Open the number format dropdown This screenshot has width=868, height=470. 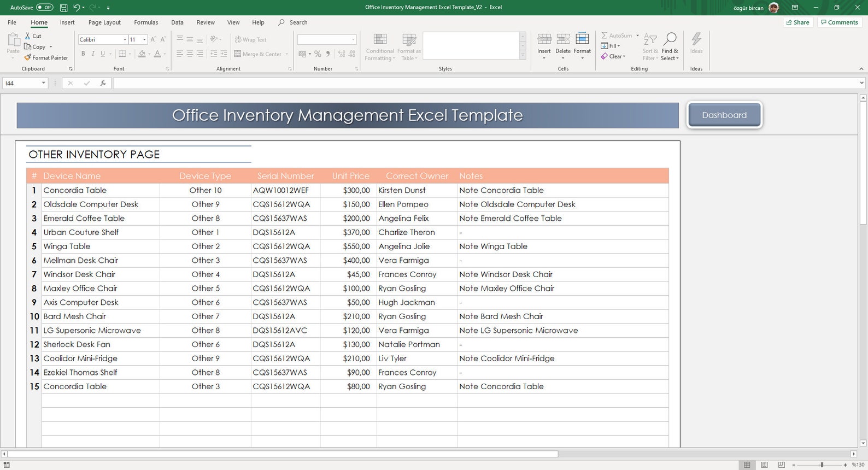[353, 39]
